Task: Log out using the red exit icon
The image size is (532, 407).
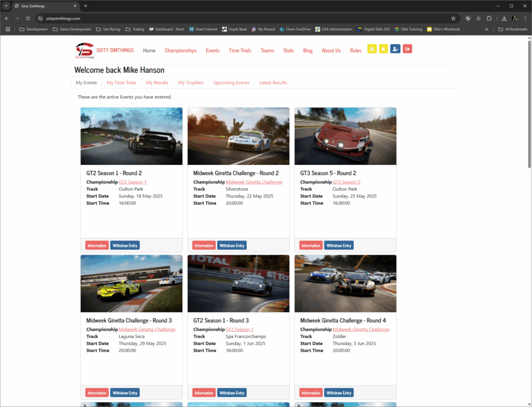Action: [407, 49]
